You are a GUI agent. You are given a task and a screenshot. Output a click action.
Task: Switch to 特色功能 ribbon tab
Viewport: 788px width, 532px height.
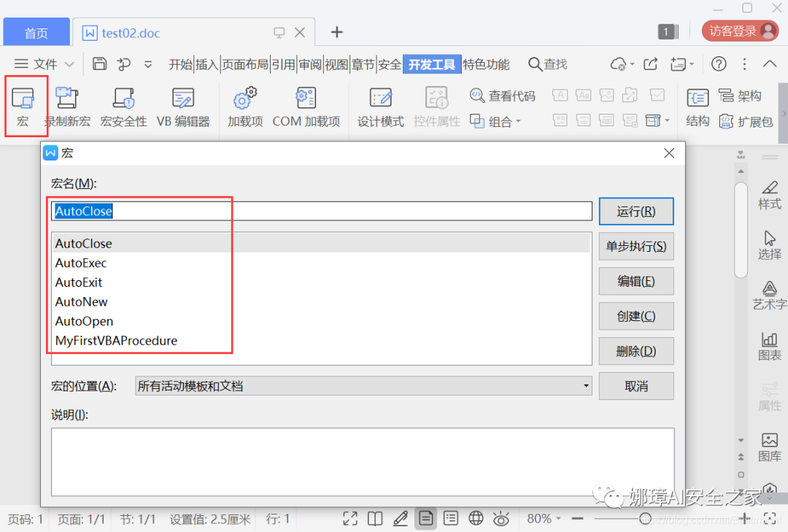click(486, 64)
